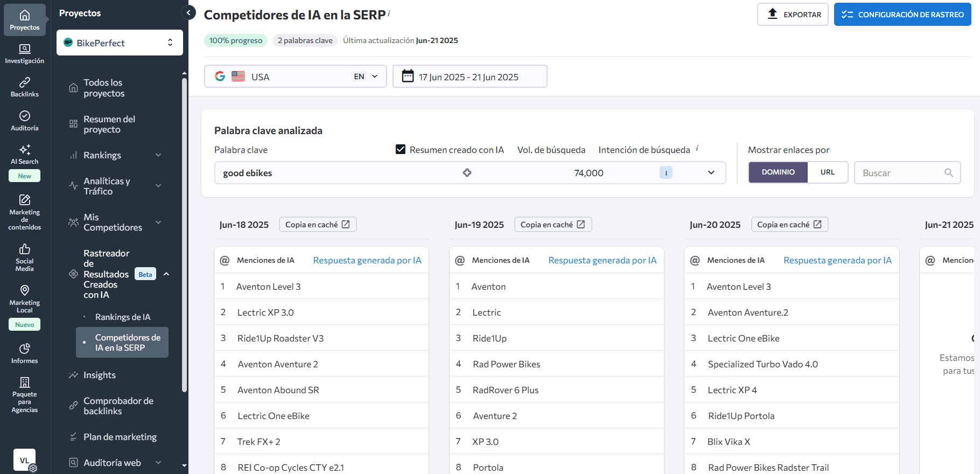Open Rankings de IA submenu item
Image resolution: width=980 pixels, height=474 pixels.
123,317
